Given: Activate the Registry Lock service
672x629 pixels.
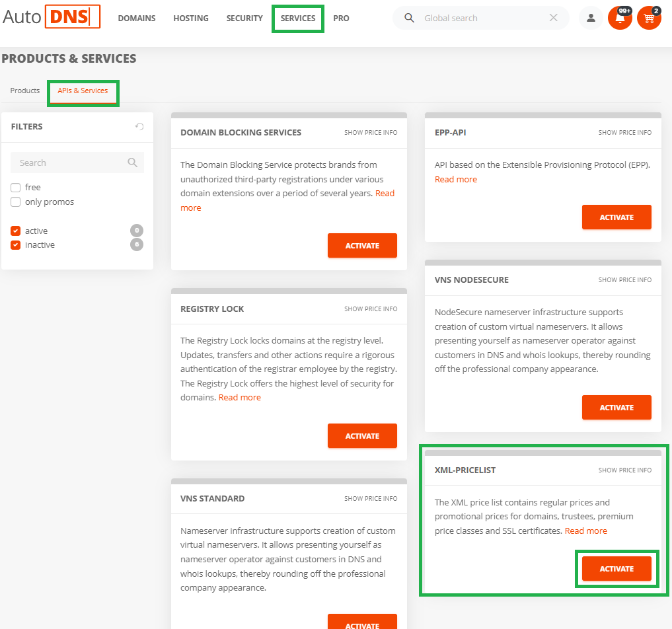Looking at the screenshot, I should pos(362,436).
